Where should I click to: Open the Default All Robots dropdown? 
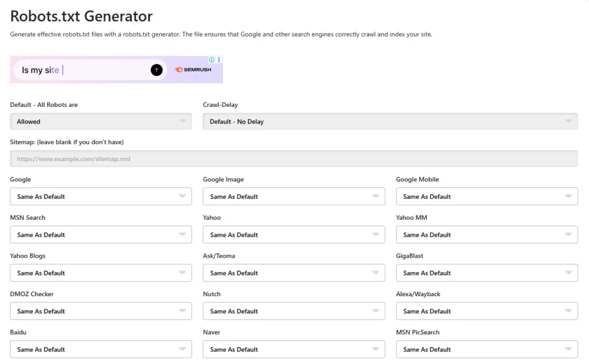tap(101, 121)
